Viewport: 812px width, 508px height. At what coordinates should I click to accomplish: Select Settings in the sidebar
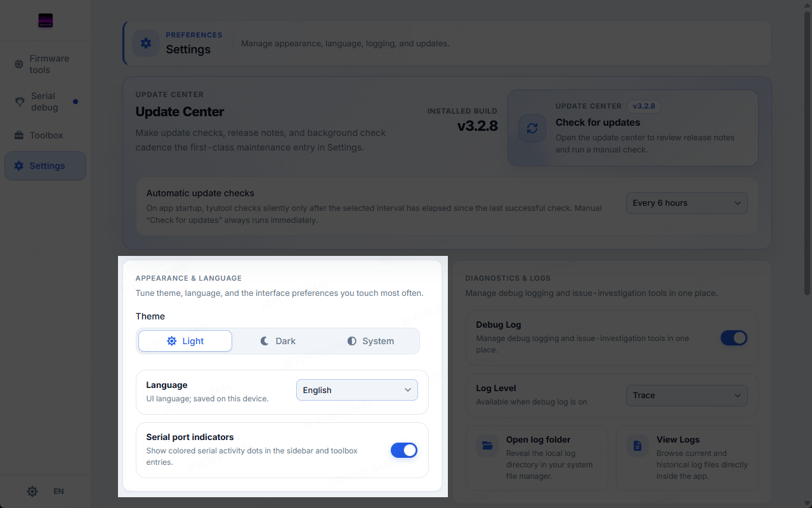(x=45, y=166)
